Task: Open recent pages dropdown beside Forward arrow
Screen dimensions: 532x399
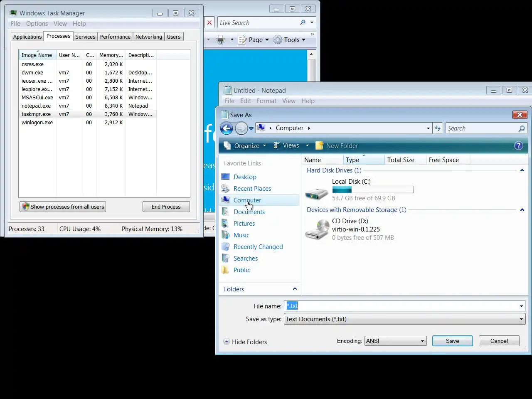Action: [251, 129]
